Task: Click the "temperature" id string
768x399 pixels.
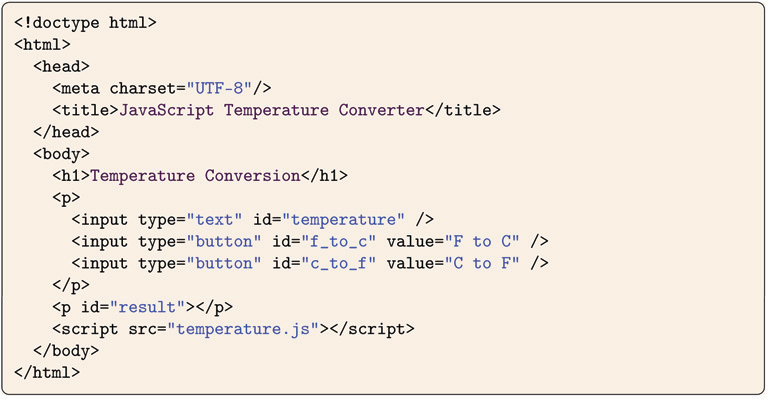Action: [x=343, y=219]
